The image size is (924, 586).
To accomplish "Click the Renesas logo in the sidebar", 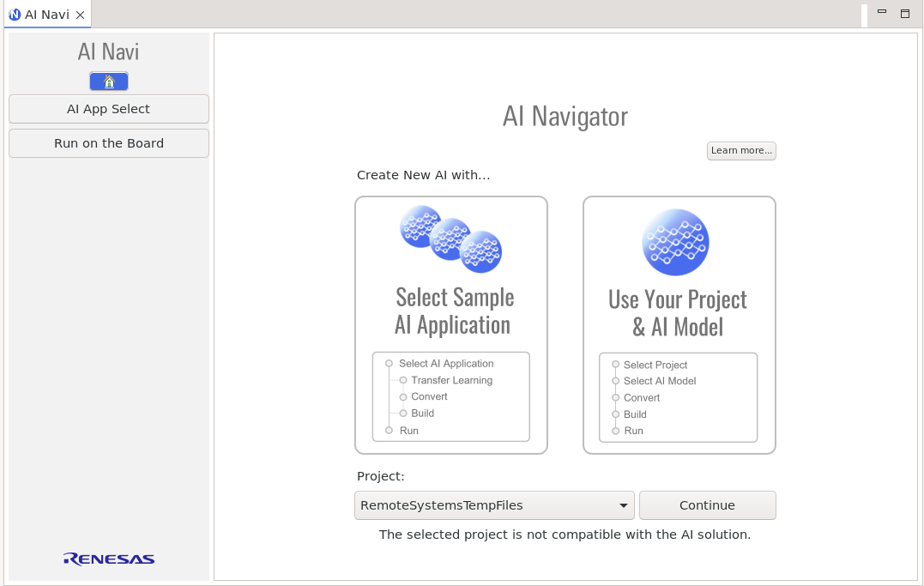I will [109, 559].
